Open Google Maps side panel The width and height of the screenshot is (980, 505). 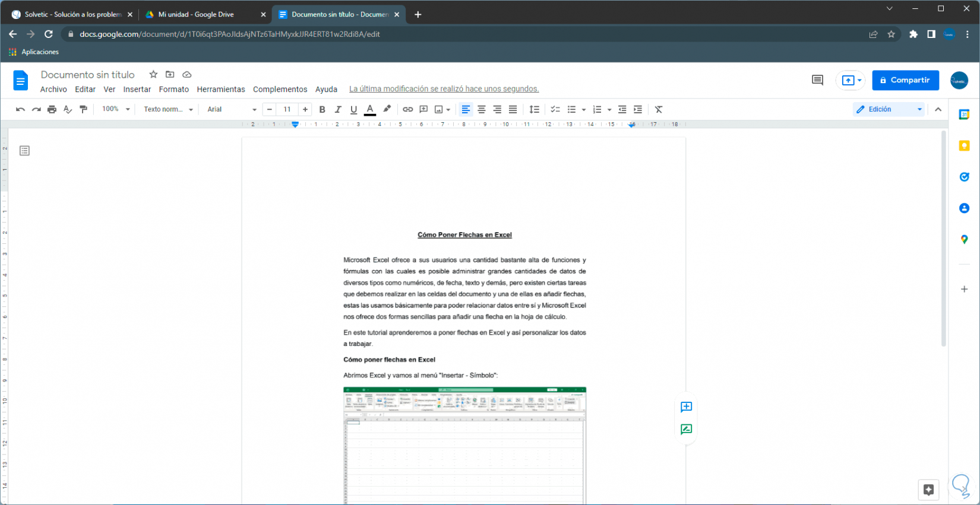964,240
